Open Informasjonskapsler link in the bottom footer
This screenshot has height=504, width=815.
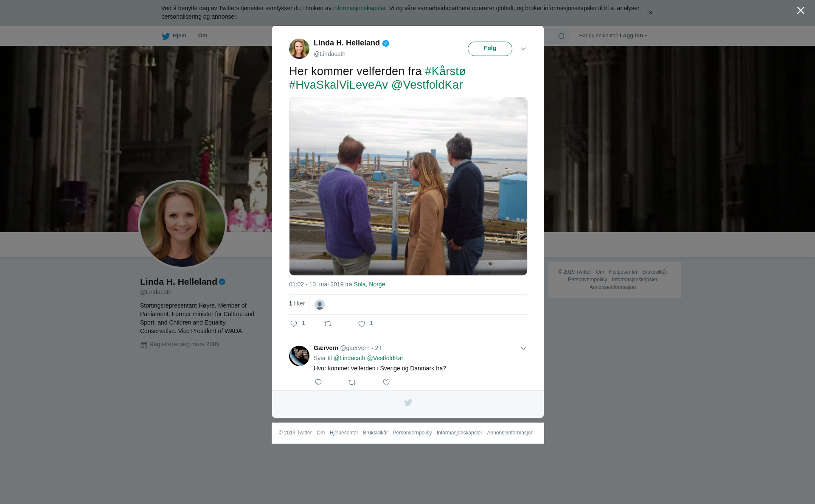pos(459,433)
